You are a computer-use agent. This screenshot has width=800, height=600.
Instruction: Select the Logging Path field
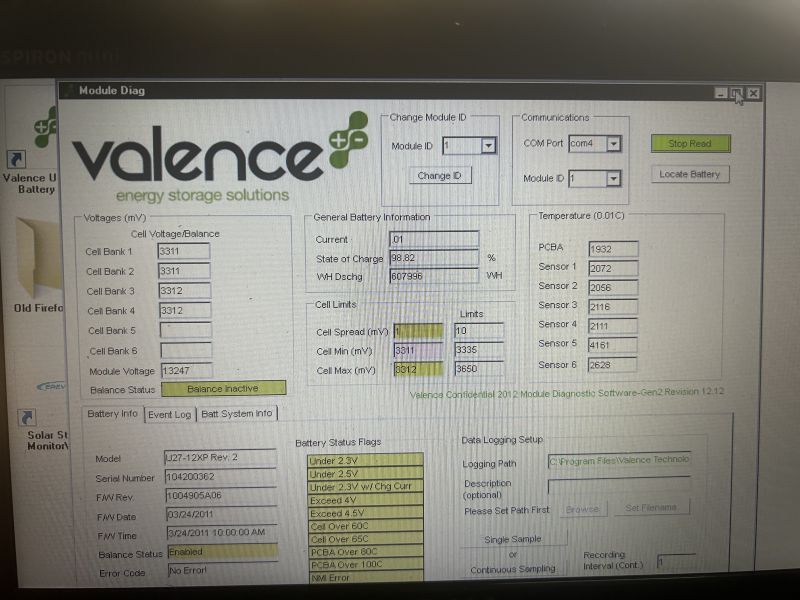619,460
